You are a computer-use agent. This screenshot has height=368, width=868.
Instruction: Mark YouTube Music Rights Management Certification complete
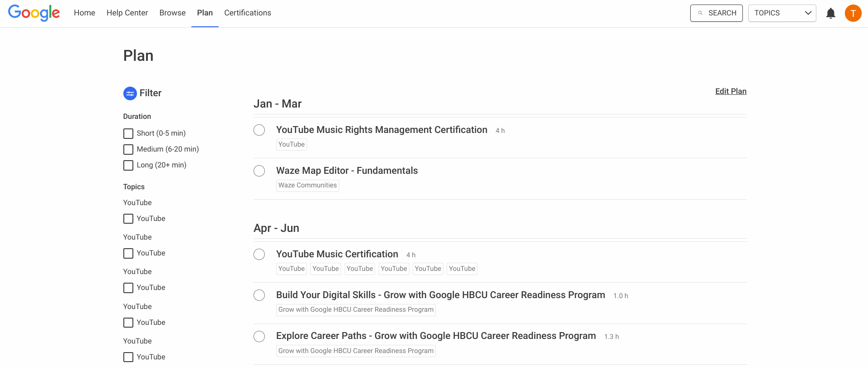pyautogui.click(x=259, y=130)
